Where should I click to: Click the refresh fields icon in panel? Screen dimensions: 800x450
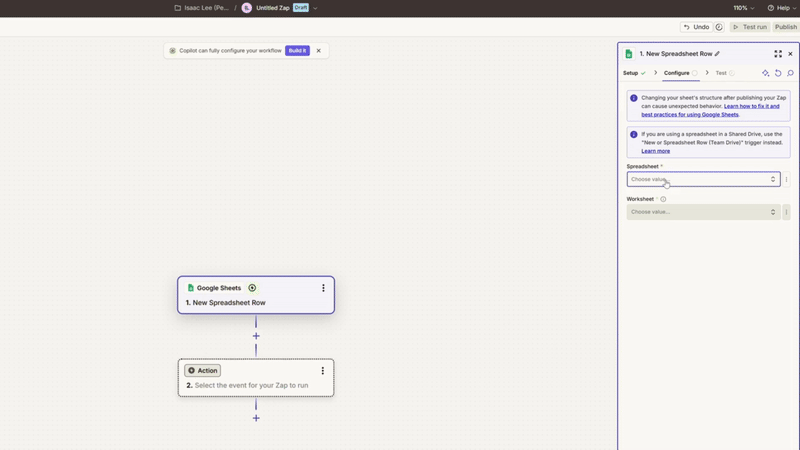pos(778,73)
